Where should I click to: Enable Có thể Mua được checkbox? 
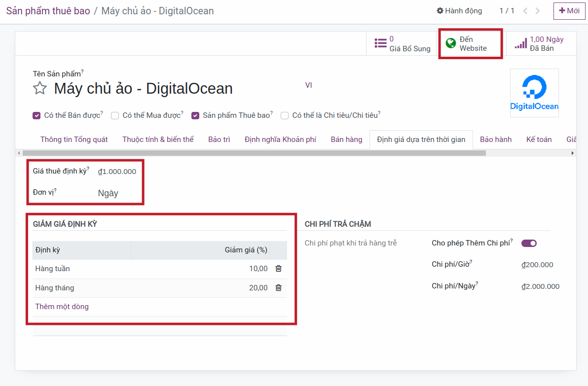[115, 116]
